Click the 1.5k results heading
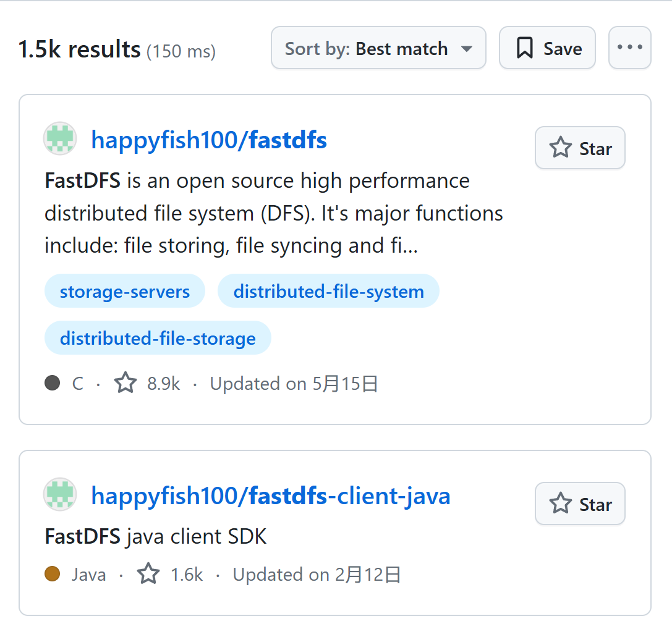Image resolution: width=672 pixels, height=637 pixels. click(79, 49)
